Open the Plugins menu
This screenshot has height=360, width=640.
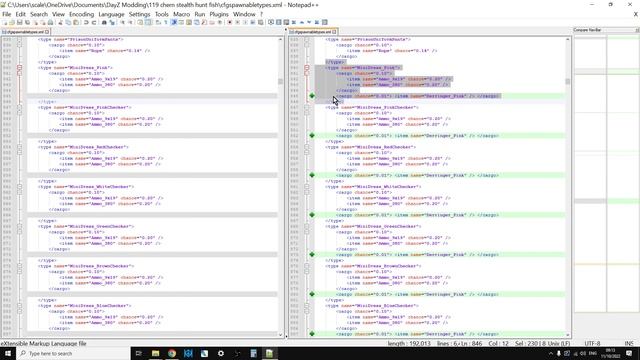click(219, 14)
